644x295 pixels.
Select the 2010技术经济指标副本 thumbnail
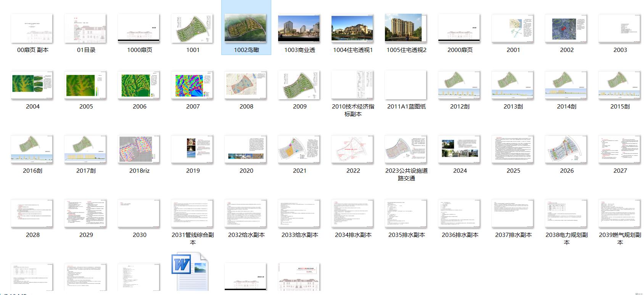click(x=353, y=85)
